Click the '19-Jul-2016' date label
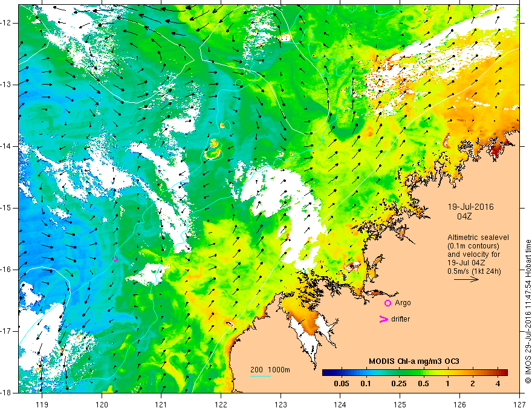The height and width of the screenshot is (411, 532). point(470,207)
